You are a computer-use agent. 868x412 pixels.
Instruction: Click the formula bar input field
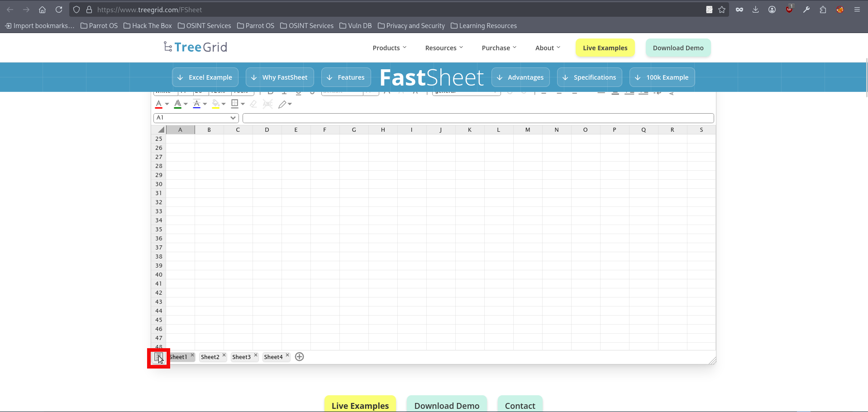pos(478,118)
